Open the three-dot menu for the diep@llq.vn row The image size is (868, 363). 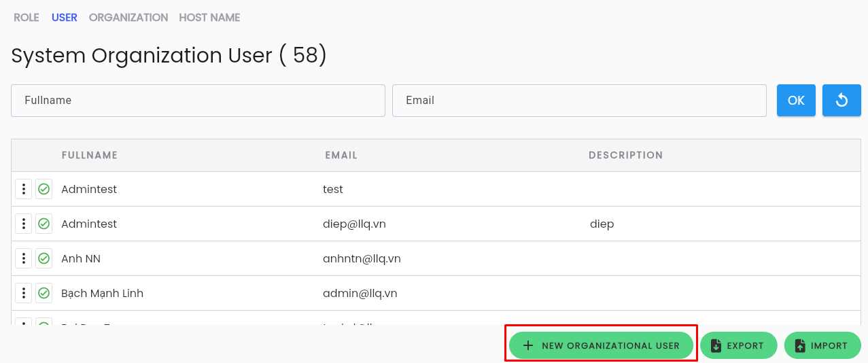[24, 224]
